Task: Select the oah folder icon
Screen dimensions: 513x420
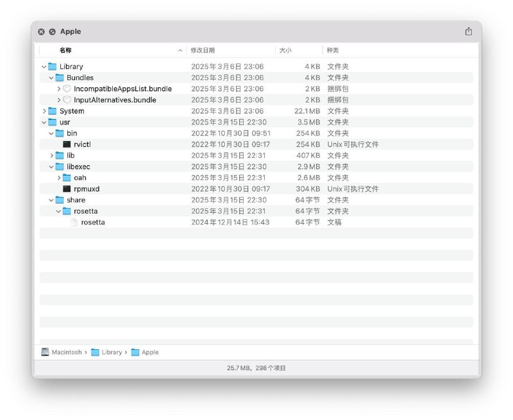Action: (x=66, y=178)
